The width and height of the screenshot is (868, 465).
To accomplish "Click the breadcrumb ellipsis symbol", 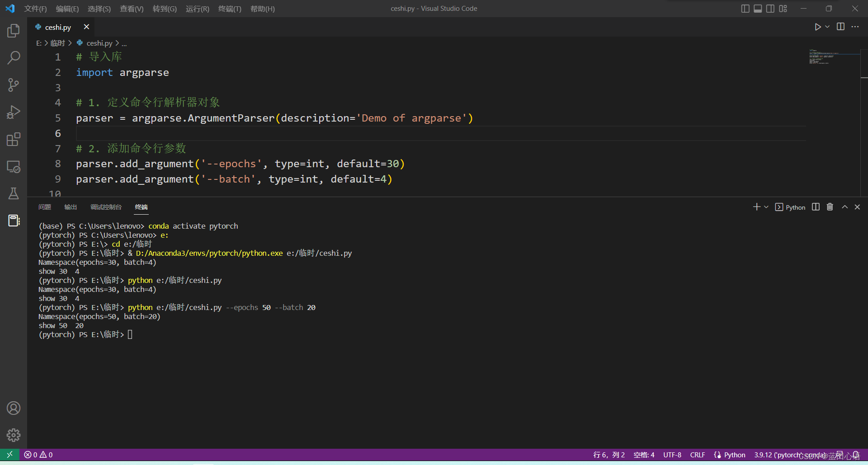I will point(124,43).
